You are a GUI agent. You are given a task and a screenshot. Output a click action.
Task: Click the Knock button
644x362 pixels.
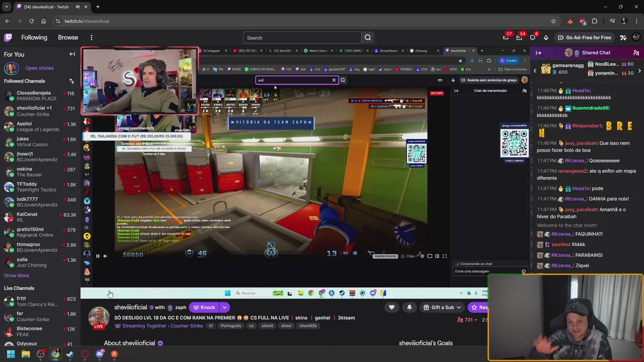pyautogui.click(x=203, y=307)
